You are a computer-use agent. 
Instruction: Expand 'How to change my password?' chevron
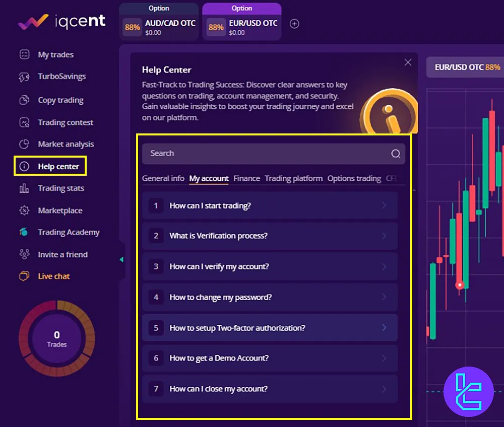click(x=384, y=297)
